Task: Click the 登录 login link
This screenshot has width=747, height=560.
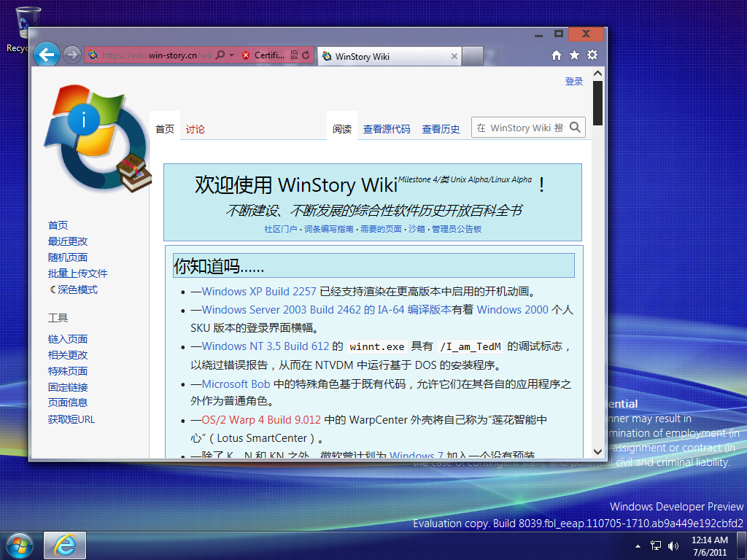Action: point(574,82)
